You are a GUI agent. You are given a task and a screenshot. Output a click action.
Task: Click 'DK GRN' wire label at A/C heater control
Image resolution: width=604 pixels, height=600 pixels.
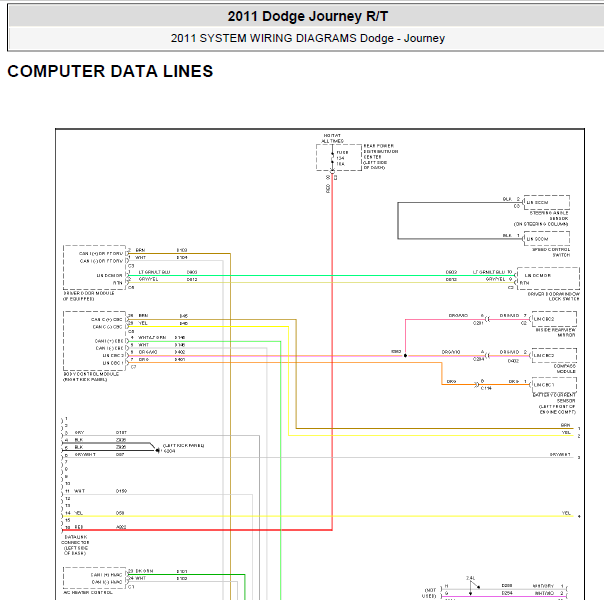click(x=144, y=571)
